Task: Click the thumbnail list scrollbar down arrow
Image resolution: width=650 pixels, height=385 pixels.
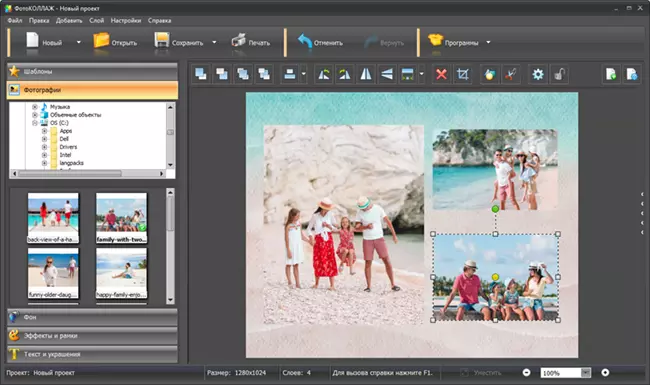Action: (170, 300)
